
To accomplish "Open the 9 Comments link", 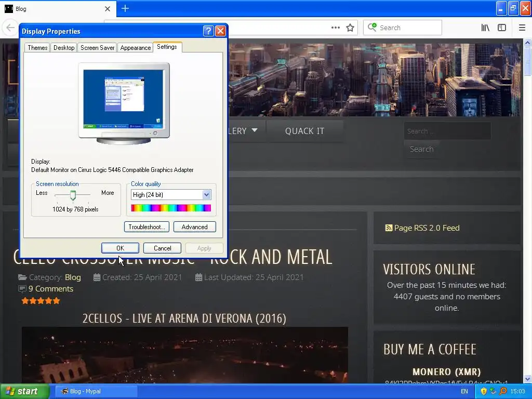I will click(x=50, y=288).
